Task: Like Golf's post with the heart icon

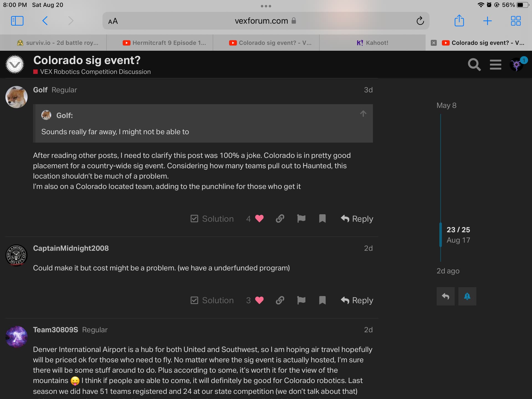Action: 259,219
